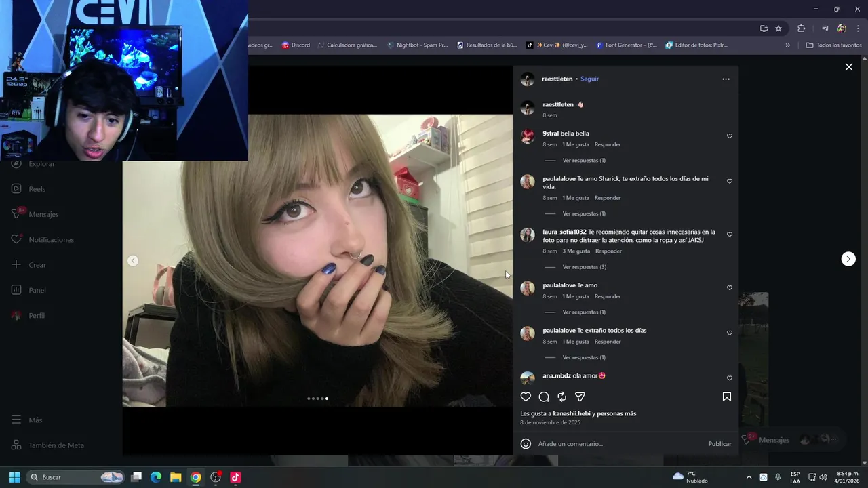Like the post with the heart icon
868x488 pixels.
[x=526, y=397]
